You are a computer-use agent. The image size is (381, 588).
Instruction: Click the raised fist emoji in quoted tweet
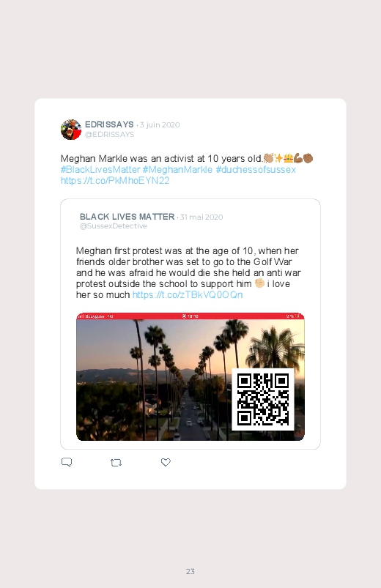click(x=259, y=283)
